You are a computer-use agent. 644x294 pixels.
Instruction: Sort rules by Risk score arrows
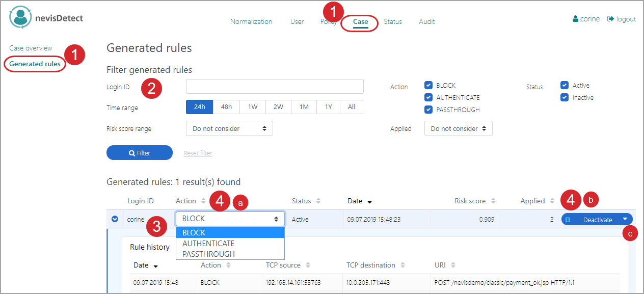[x=493, y=201]
